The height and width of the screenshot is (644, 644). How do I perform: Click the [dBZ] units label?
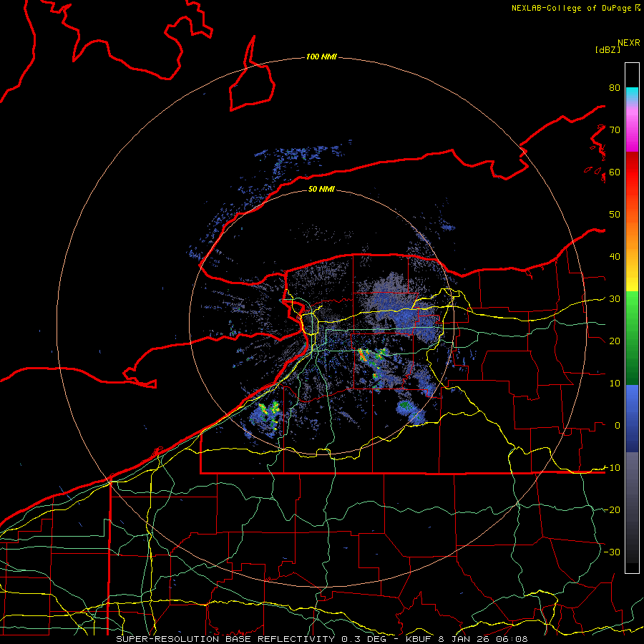click(608, 49)
